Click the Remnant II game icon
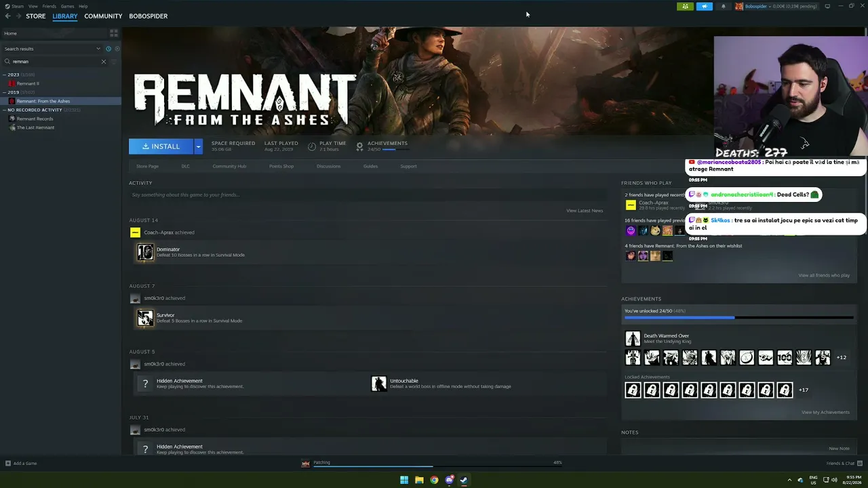The height and width of the screenshot is (488, 868). click(x=12, y=83)
